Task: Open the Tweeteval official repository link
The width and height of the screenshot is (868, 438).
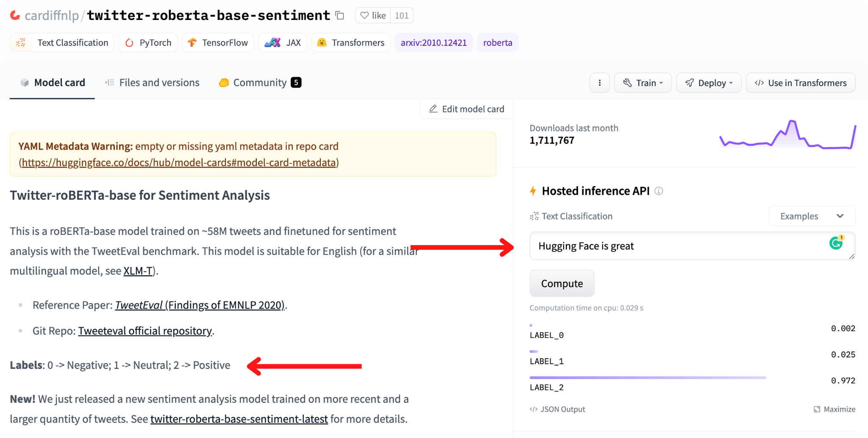Action: [x=145, y=331]
